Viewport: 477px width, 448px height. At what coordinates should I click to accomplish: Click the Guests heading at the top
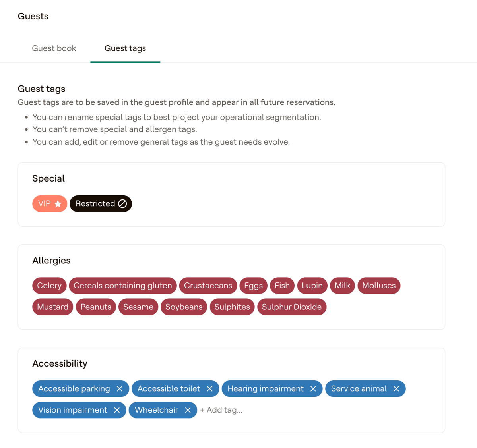33,16
